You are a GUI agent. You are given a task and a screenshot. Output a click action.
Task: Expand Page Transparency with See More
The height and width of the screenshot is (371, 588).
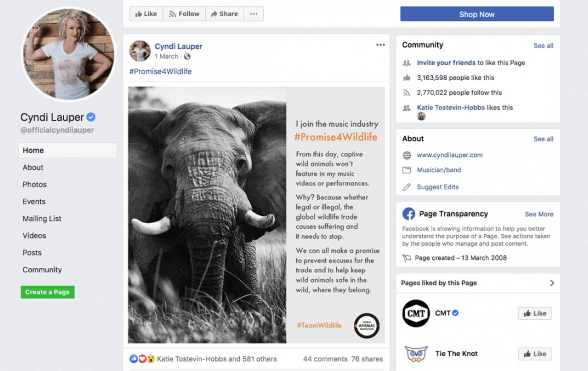coord(539,214)
